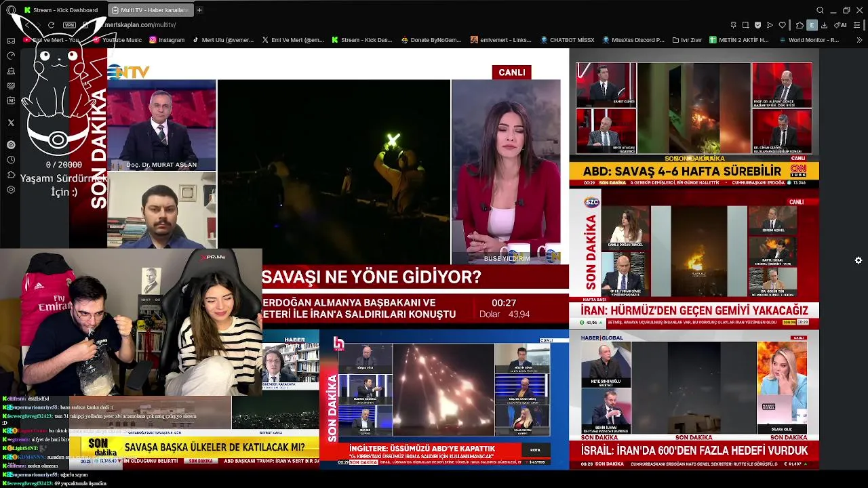The image size is (868, 488).
Task: Open the Emi Ve Mert YouTube bookmark
Action: [52, 40]
